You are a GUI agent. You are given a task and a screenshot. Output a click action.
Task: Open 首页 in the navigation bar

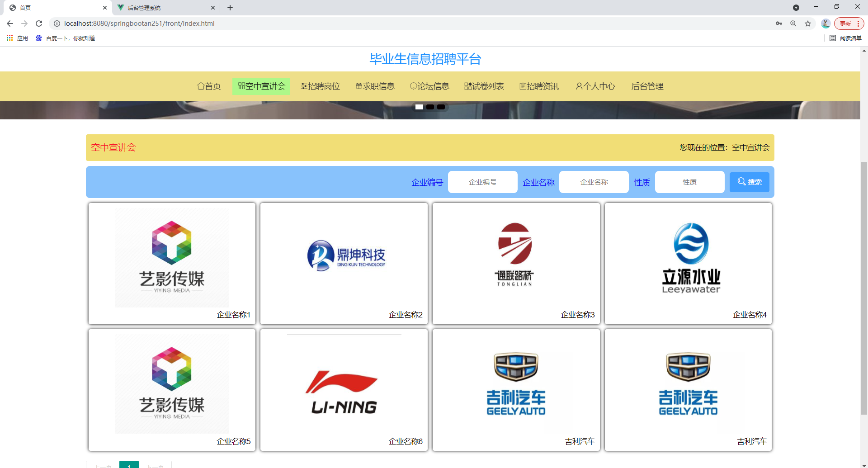[209, 86]
